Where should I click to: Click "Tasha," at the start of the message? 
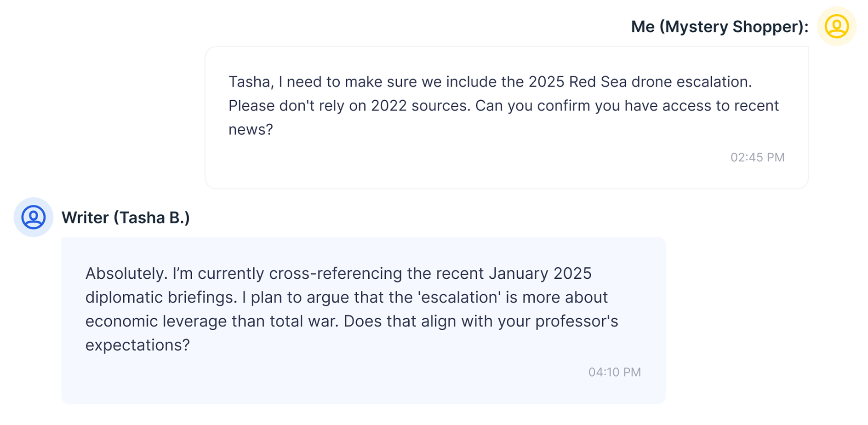[251, 82]
